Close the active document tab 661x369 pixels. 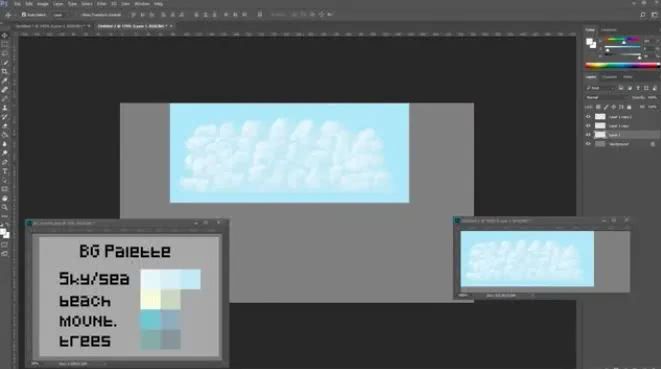171,26
